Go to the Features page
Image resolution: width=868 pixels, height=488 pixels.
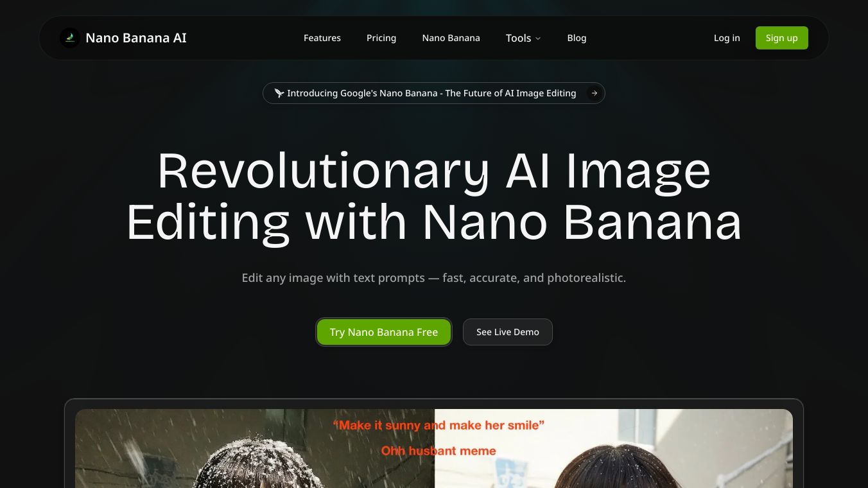[322, 38]
